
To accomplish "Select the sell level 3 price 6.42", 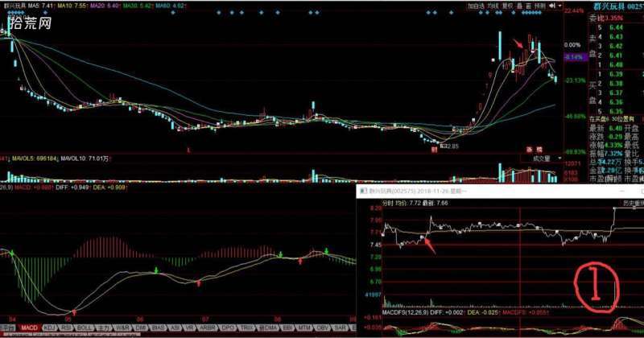I will pos(616,46).
